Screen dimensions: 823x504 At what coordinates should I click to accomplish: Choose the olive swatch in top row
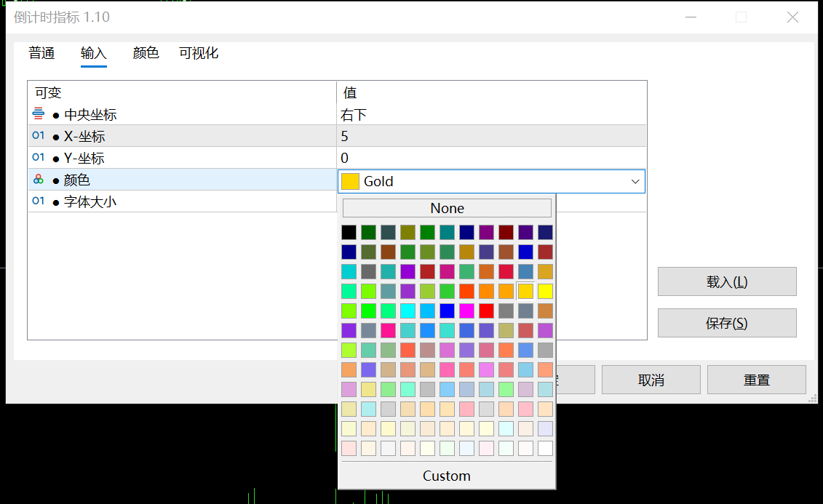click(x=407, y=232)
